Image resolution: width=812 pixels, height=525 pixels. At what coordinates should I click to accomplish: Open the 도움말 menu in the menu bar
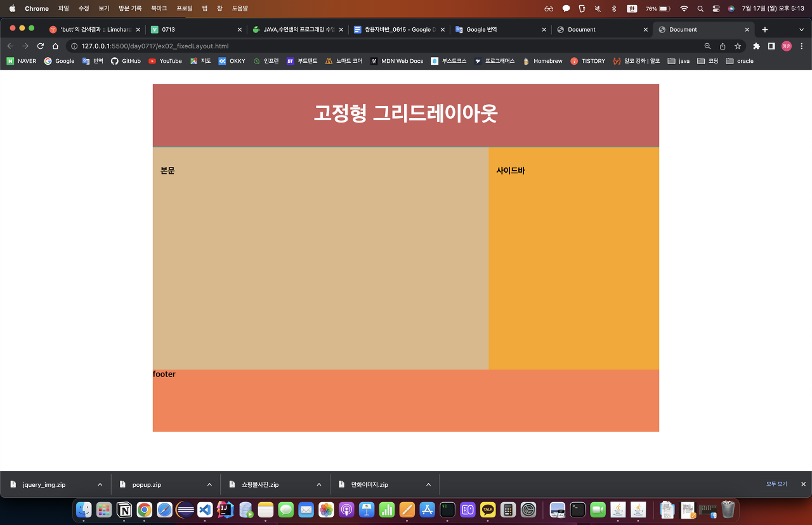pyautogui.click(x=240, y=8)
